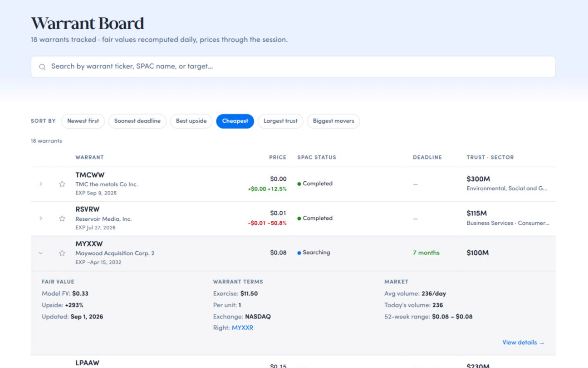Click the Exercise $11.50 value
The width and height of the screenshot is (588, 368).
coord(249,293)
